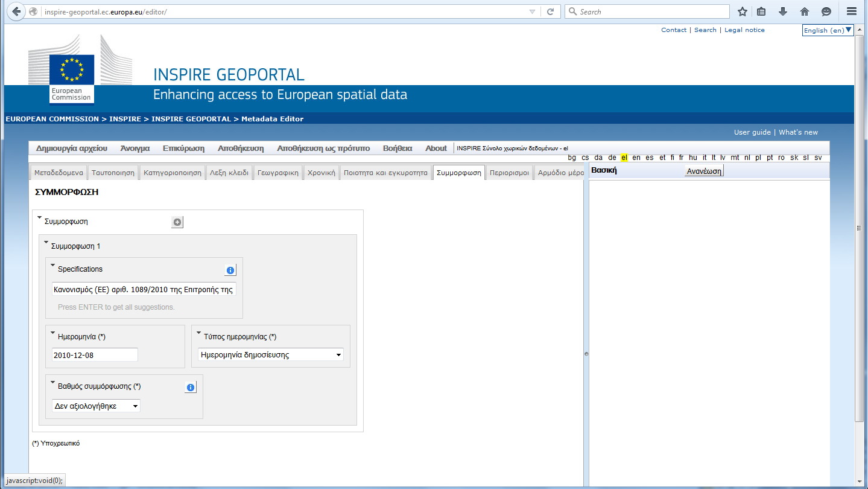Screen dimensions: 868x489
Task: Open the Αποθήκευση menu
Action: (x=241, y=149)
